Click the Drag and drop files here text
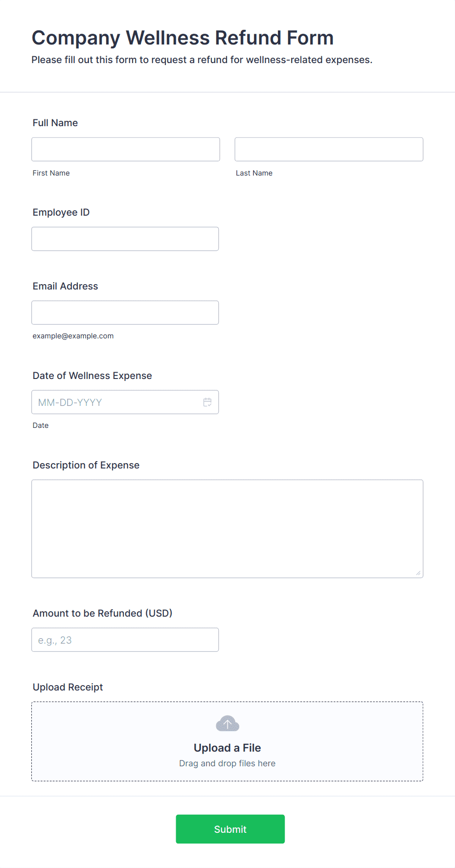Screen dimensions: 455x868 click(x=227, y=763)
